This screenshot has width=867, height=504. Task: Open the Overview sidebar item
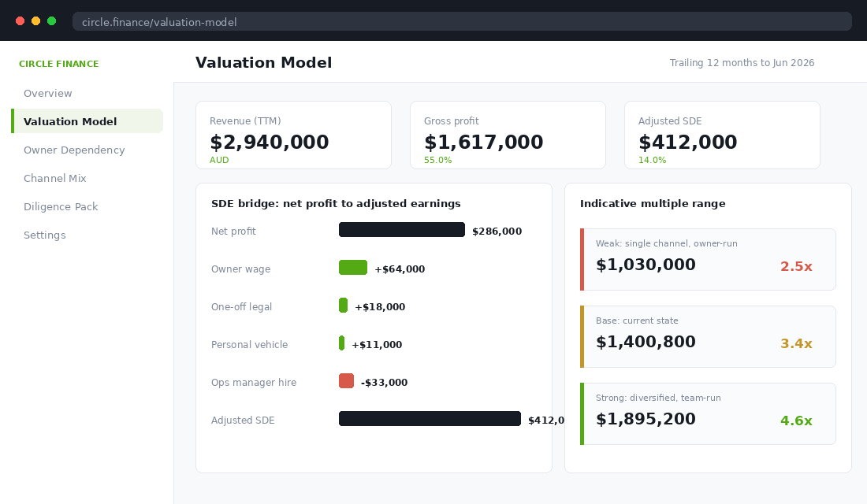(x=87, y=93)
